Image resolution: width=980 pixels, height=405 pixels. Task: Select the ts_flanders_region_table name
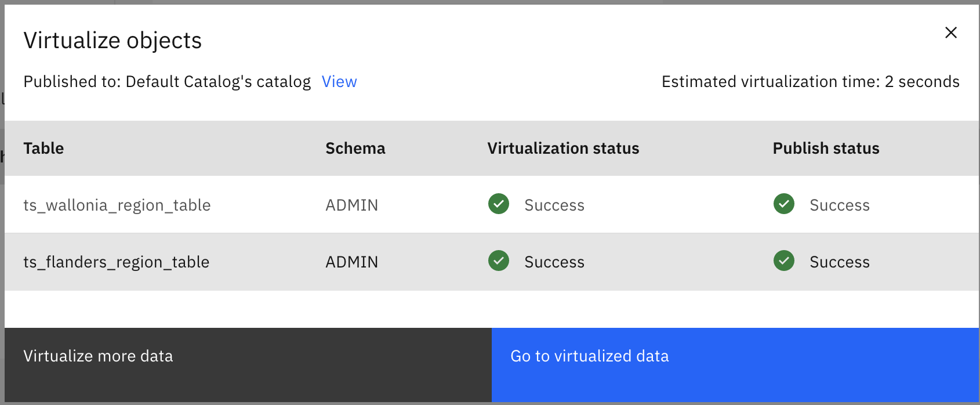[117, 262]
